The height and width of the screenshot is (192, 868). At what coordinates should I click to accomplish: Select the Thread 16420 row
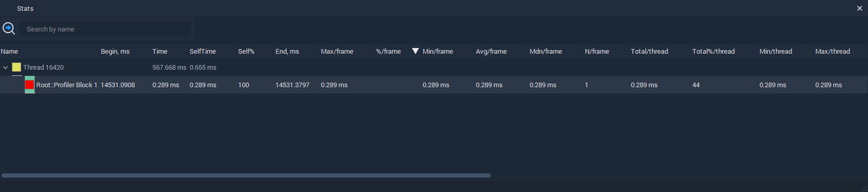[x=434, y=67]
